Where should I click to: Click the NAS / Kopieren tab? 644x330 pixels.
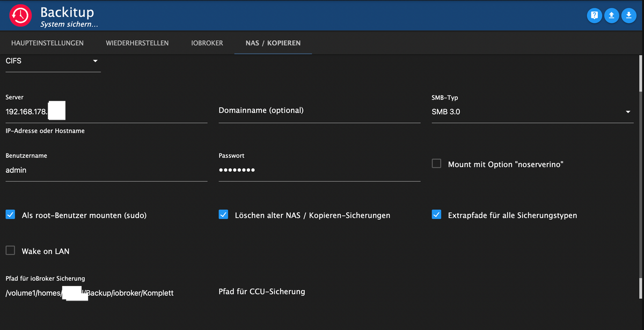(273, 43)
